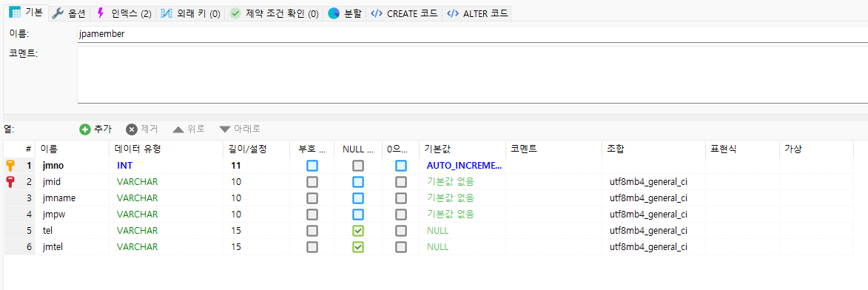
Task: Toggle NULL allowed checkbox for jmid
Action: pyautogui.click(x=358, y=181)
